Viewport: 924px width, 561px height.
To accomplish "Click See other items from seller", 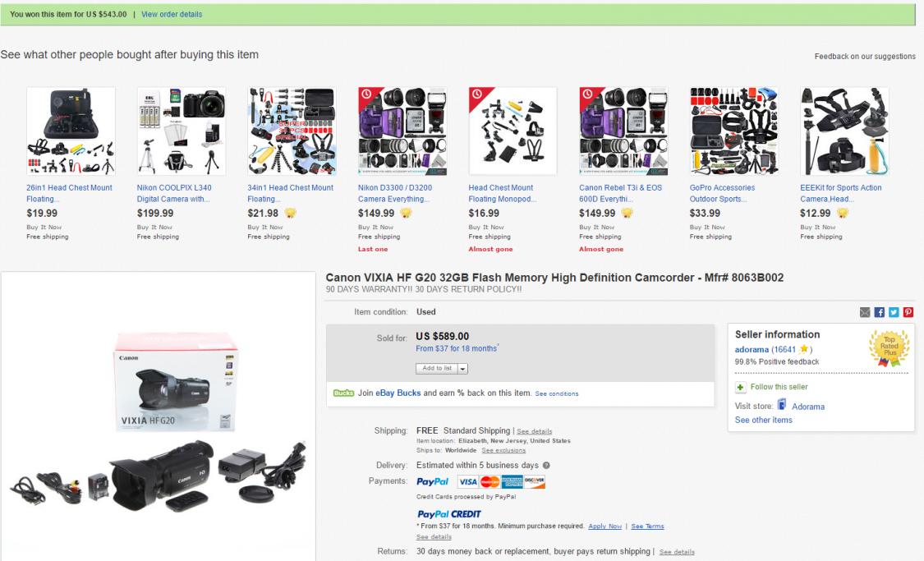I will click(x=763, y=420).
